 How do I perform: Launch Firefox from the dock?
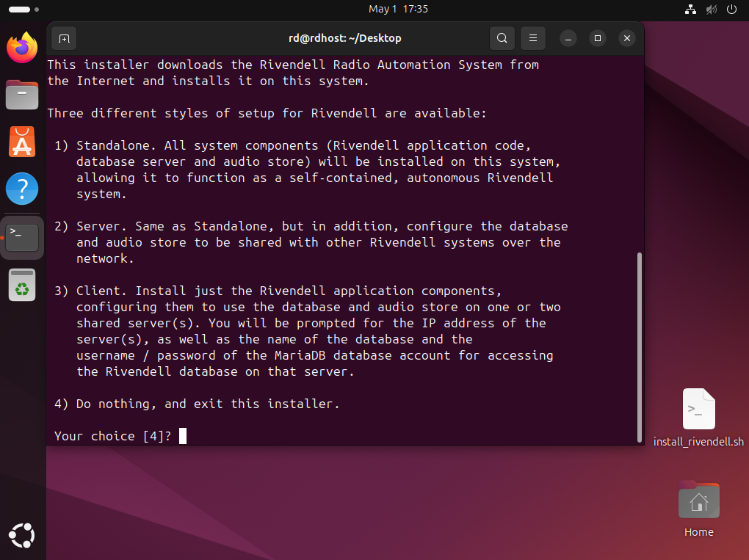22,48
